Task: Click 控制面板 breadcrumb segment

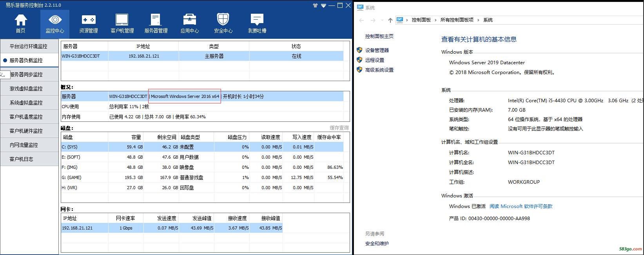Action: click(x=421, y=20)
